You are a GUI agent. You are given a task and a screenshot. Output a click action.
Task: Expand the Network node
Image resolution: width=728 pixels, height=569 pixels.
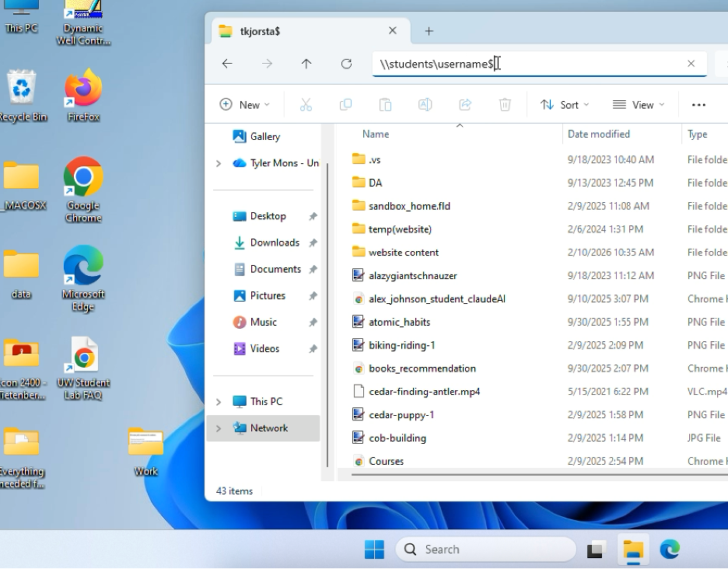coord(219,428)
